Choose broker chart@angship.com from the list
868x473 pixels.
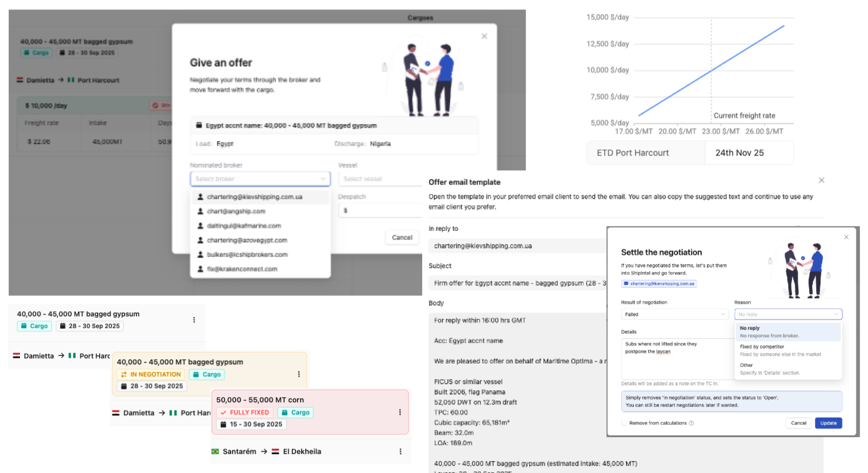(260, 211)
